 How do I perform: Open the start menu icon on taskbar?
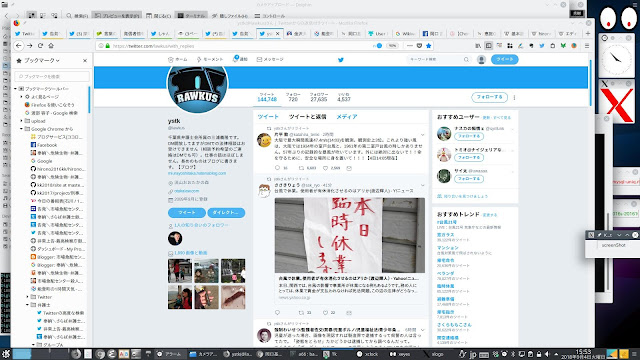[6, 354]
